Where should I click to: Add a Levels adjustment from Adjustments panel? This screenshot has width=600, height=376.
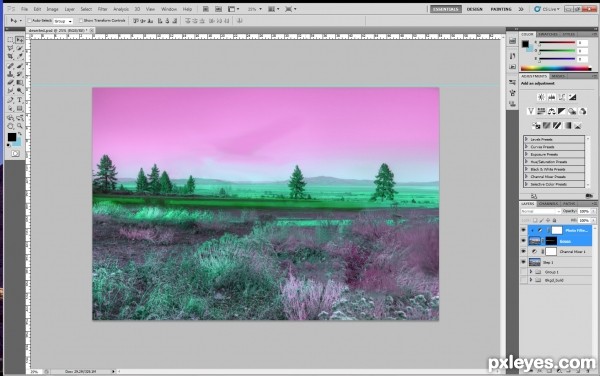click(551, 97)
